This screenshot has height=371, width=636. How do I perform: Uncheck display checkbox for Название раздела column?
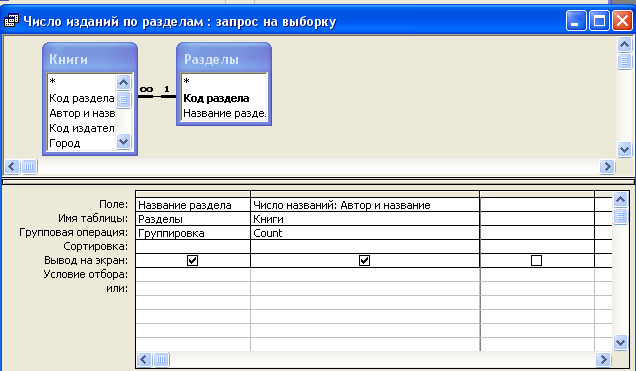pyautogui.click(x=193, y=260)
